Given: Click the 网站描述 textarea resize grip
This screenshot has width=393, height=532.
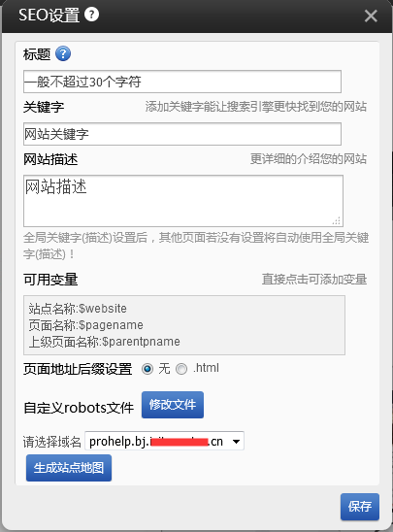Looking at the screenshot, I should click(337, 221).
